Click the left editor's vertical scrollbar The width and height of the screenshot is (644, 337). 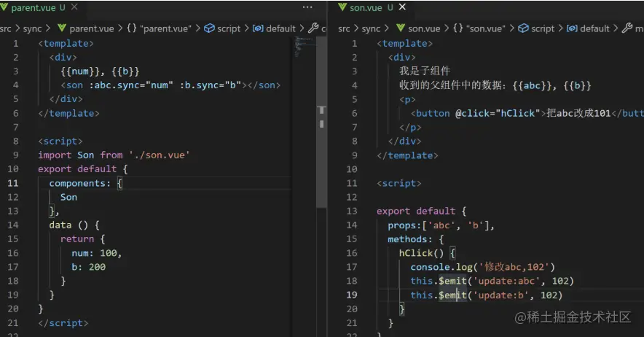click(321, 123)
